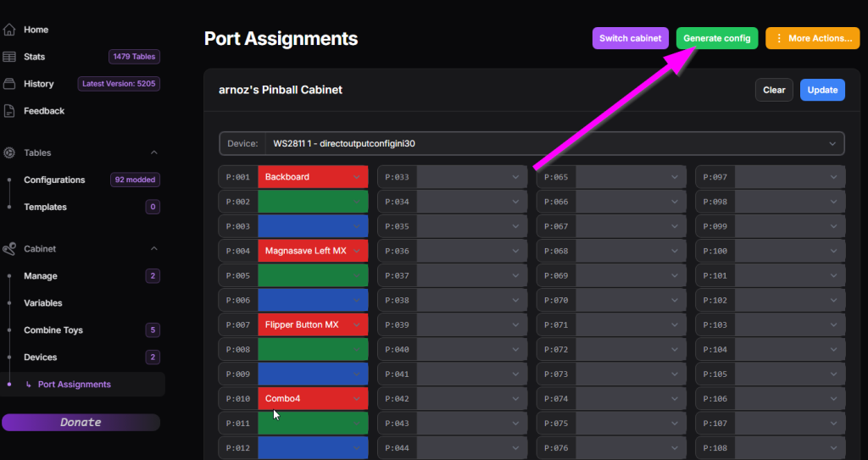This screenshot has width=868, height=460.
Task: Click the three-dot icon on More Actions
Action: pyautogui.click(x=778, y=38)
